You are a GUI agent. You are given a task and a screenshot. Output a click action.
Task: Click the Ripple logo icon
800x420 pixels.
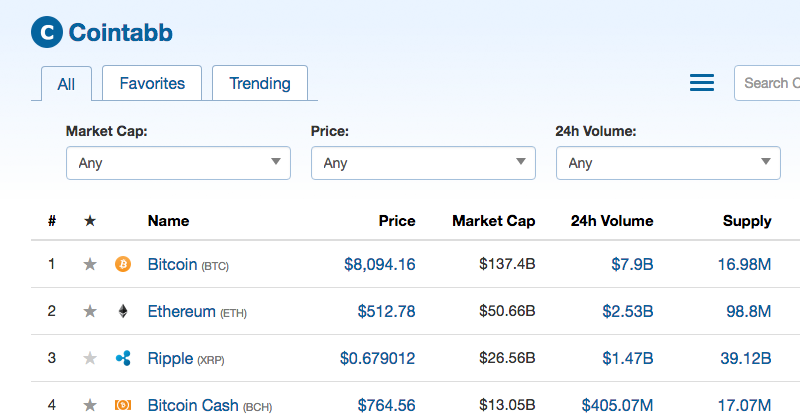(123, 358)
